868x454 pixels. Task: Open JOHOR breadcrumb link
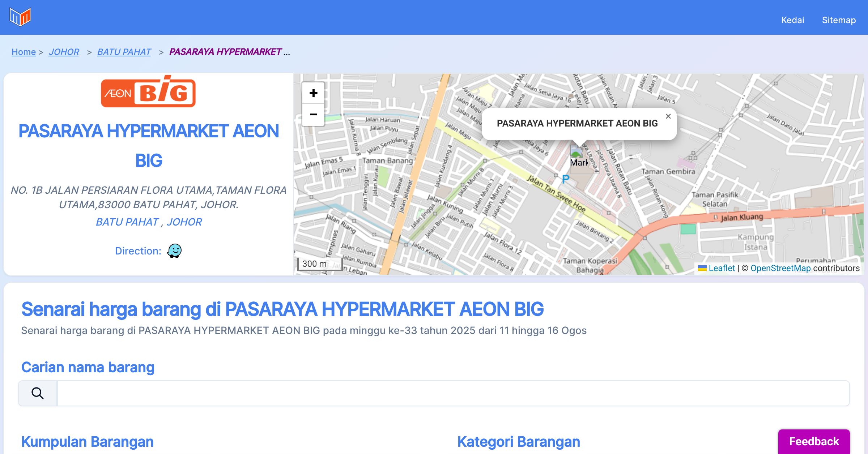click(x=64, y=52)
